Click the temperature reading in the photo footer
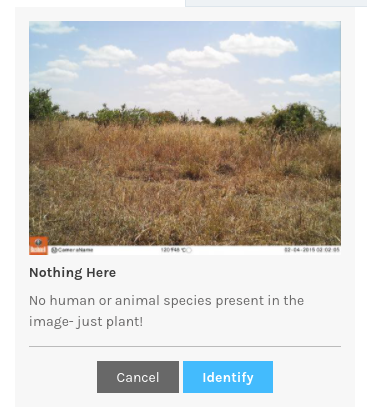Viewport: 367px width, 417px height. point(173,250)
